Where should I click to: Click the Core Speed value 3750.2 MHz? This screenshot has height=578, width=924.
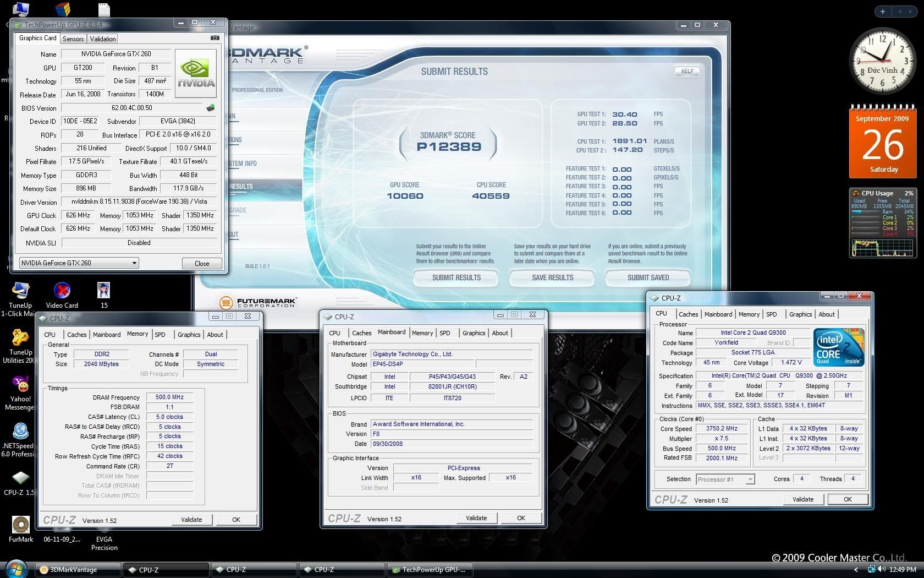pos(722,428)
